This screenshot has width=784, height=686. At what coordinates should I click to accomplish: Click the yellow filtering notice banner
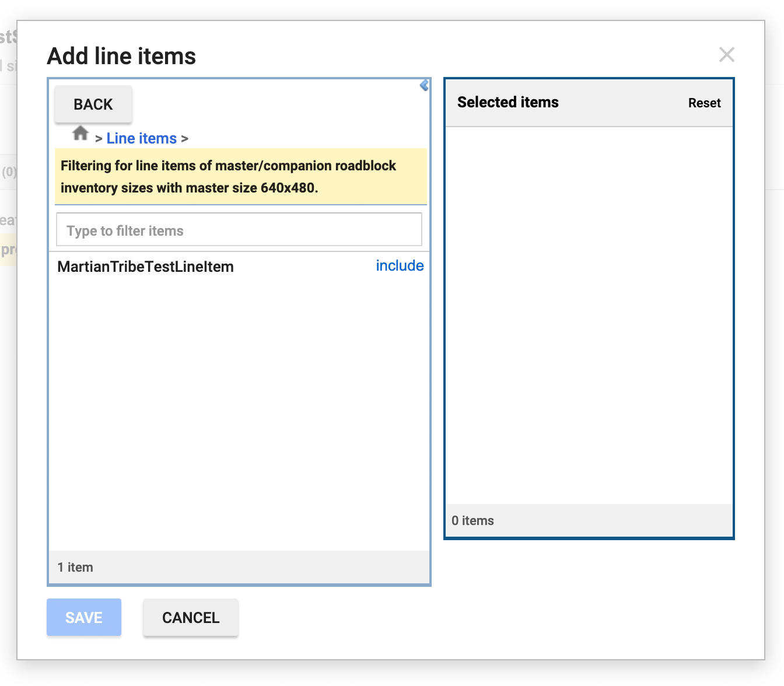pos(240,177)
